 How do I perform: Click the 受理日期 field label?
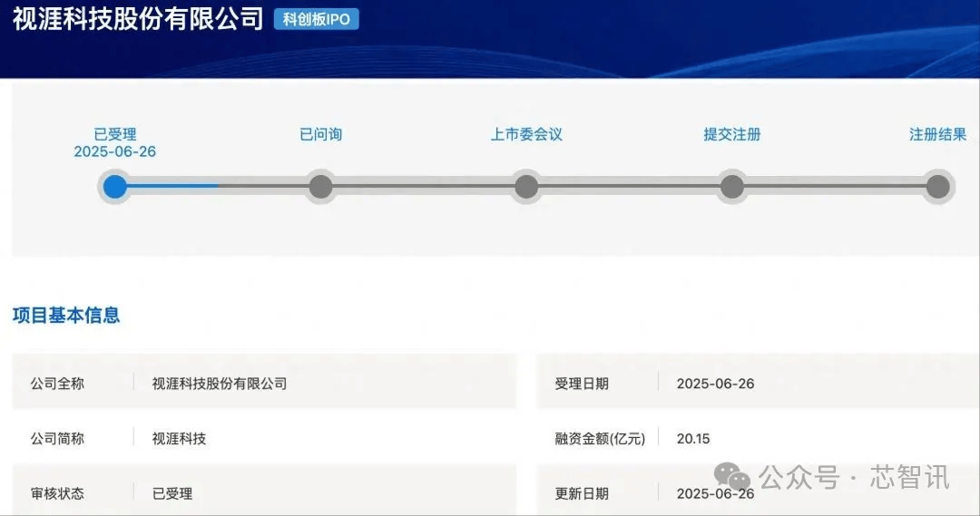(582, 384)
